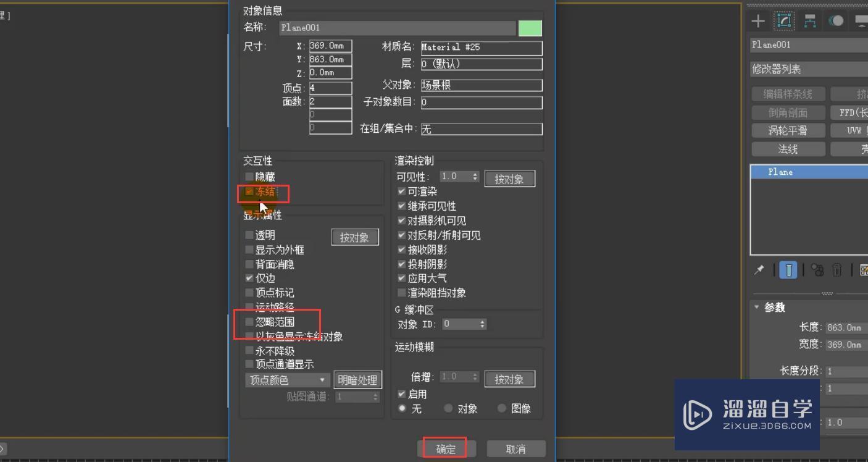The width and height of the screenshot is (868, 462).
Task: Enable the 透明 (See-Through) checkbox
Action: click(x=249, y=235)
